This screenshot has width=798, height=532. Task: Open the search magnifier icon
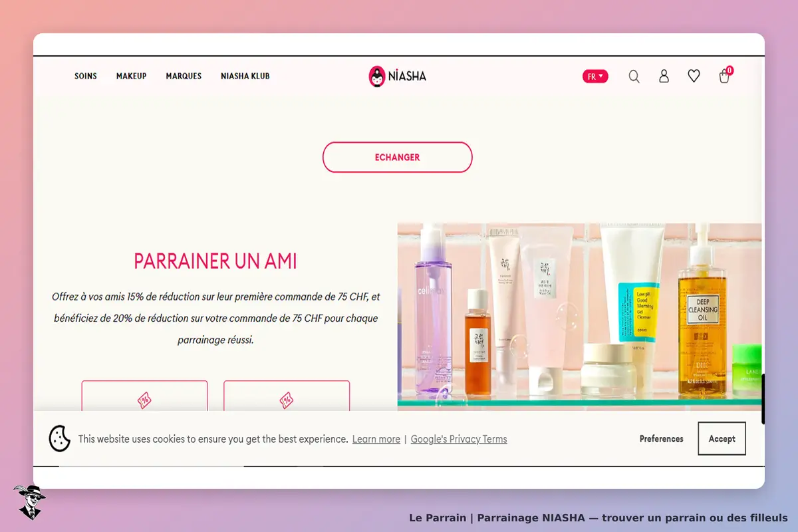tap(634, 76)
